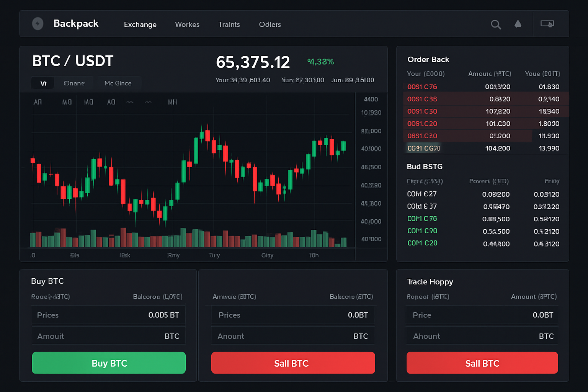Open the 'Traints' menu item
Image resolution: width=588 pixels, height=392 pixels.
229,24
